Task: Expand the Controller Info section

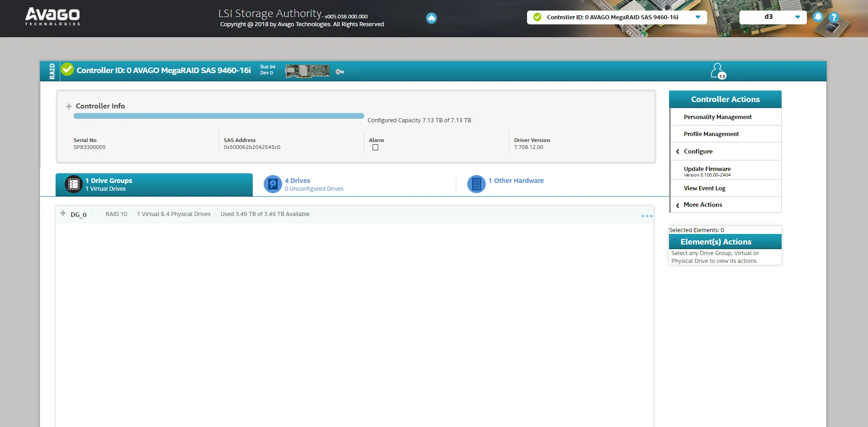Action: pos(69,106)
